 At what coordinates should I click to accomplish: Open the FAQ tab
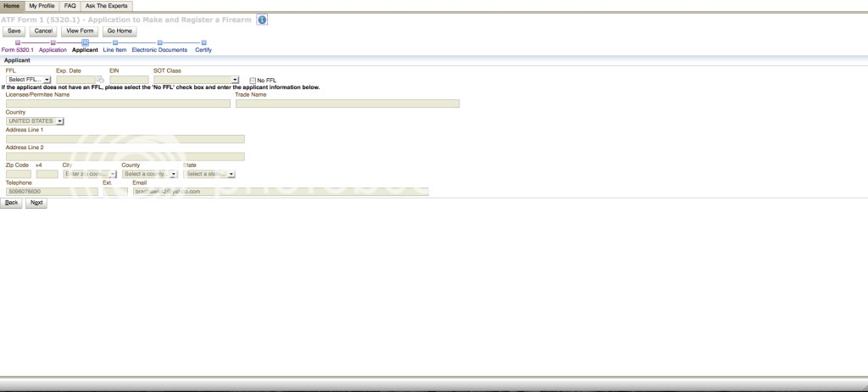(70, 6)
